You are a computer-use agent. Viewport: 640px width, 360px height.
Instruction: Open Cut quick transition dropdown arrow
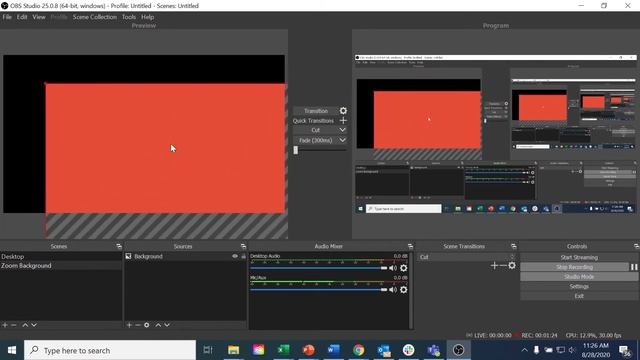pyautogui.click(x=342, y=130)
